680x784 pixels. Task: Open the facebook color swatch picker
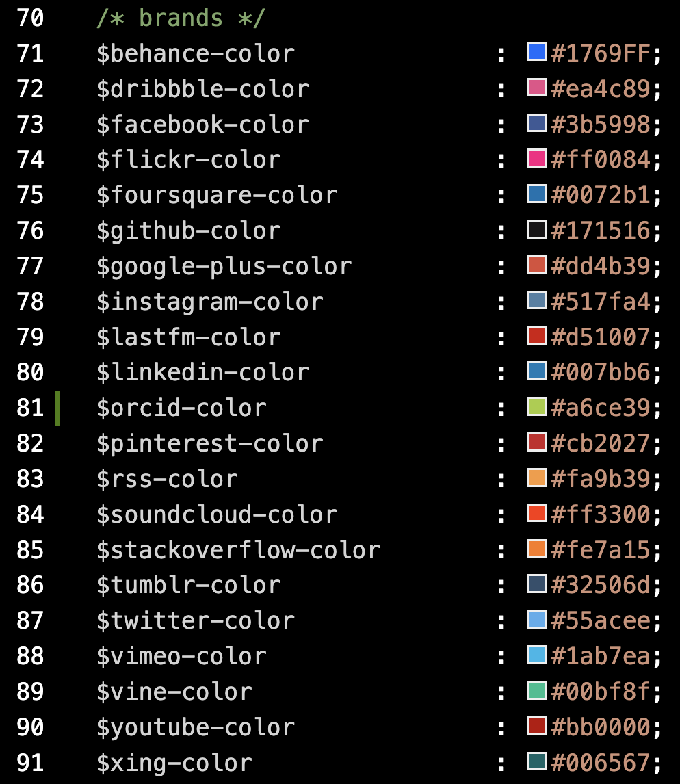(537, 123)
